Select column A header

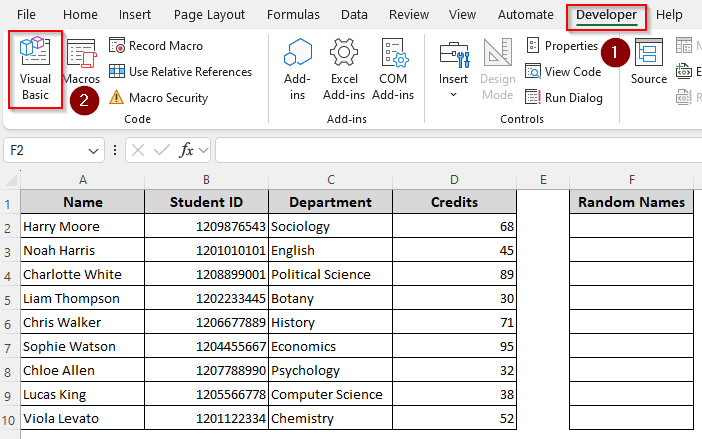(x=83, y=179)
